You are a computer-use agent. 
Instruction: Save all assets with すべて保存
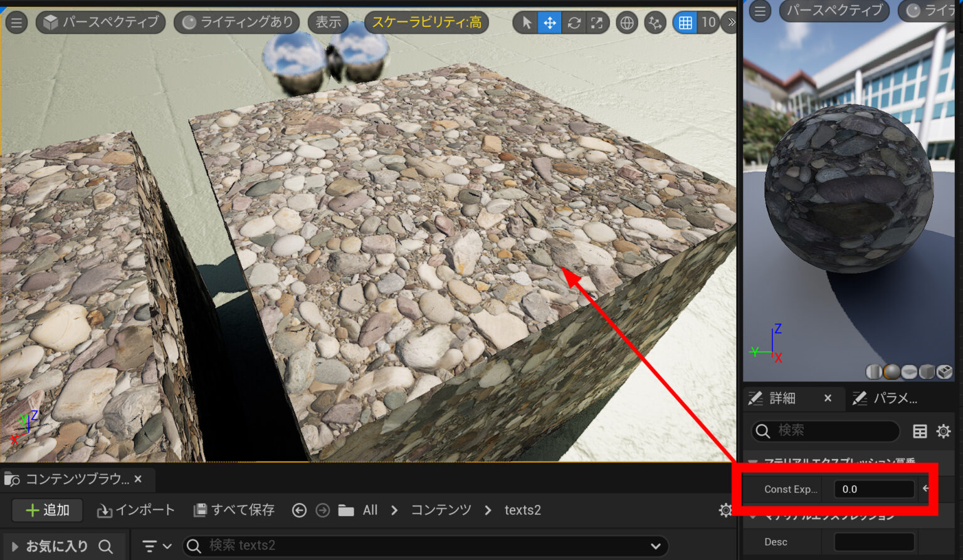pyautogui.click(x=233, y=510)
